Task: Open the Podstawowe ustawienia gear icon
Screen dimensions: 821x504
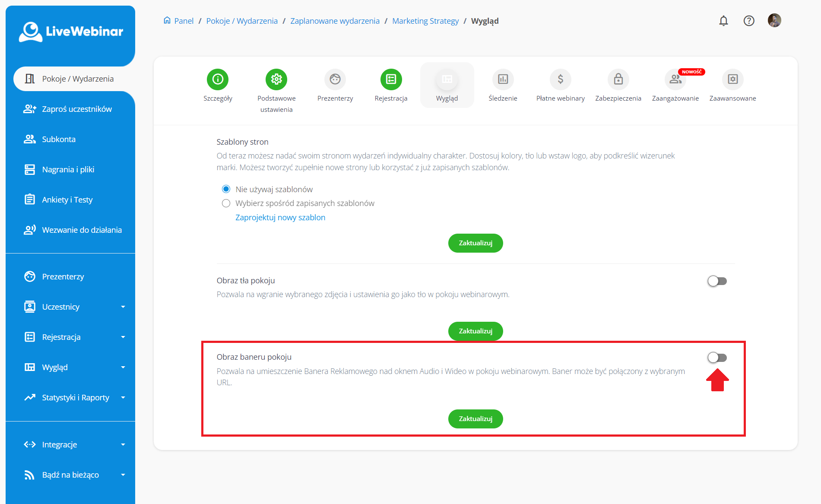Action: [276, 79]
